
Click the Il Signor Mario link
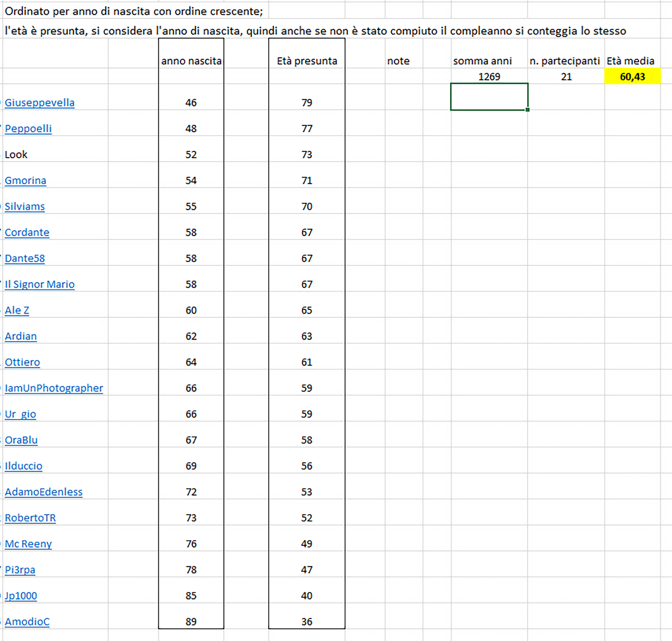39,284
